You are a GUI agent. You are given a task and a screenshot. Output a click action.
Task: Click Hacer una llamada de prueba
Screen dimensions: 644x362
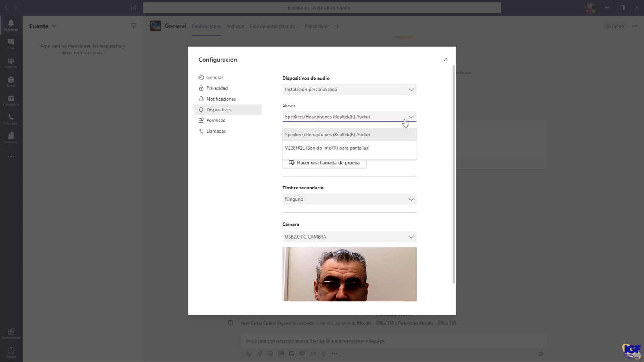pyautogui.click(x=324, y=163)
